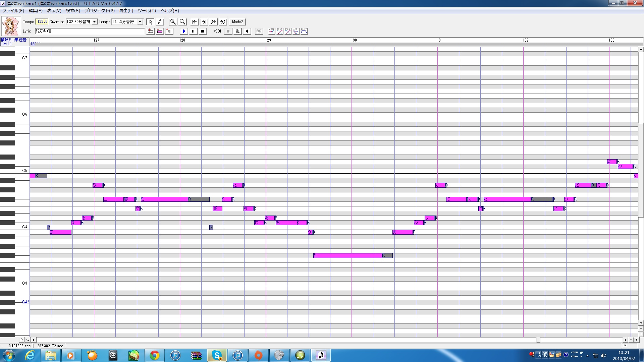The height and width of the screenshot is (362, 644).
Task: Toggle Mode2 editing
Action: click(x=237, y=22)
